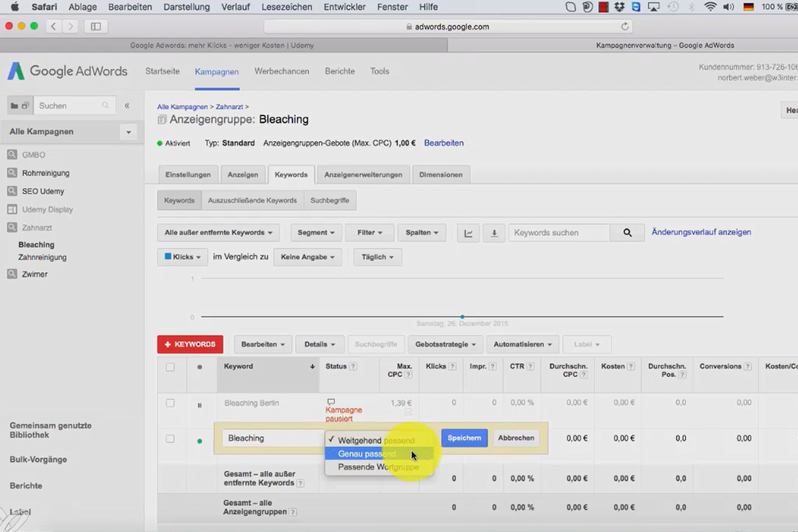Click the magnifier button beside Keywords suchen
Image resolution: width=798 pixels, height=532 pixels.
point(627,233)
